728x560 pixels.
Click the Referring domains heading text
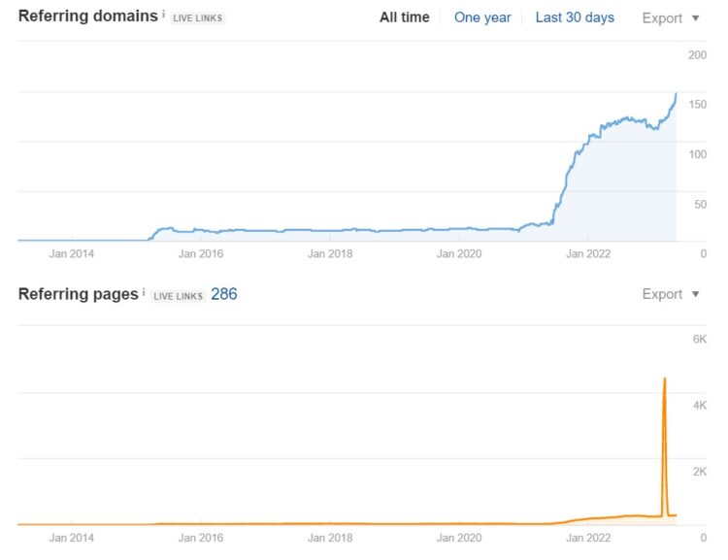(x=88, y=16)
